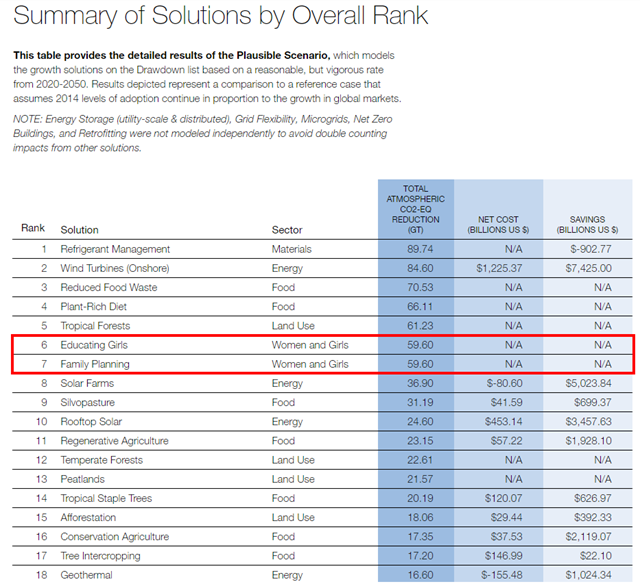Click the $699.37 savings value
640x584 pixels.
[x=593, y=402]
